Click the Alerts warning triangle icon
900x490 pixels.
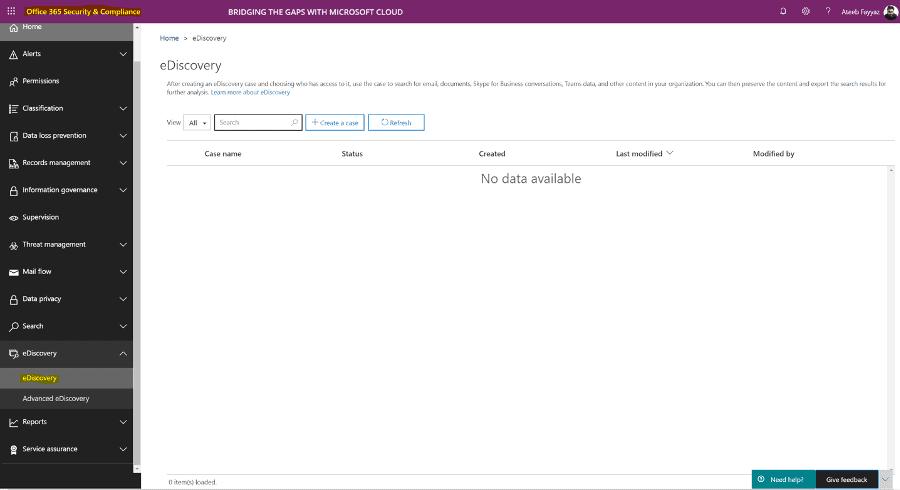[14, 55]
